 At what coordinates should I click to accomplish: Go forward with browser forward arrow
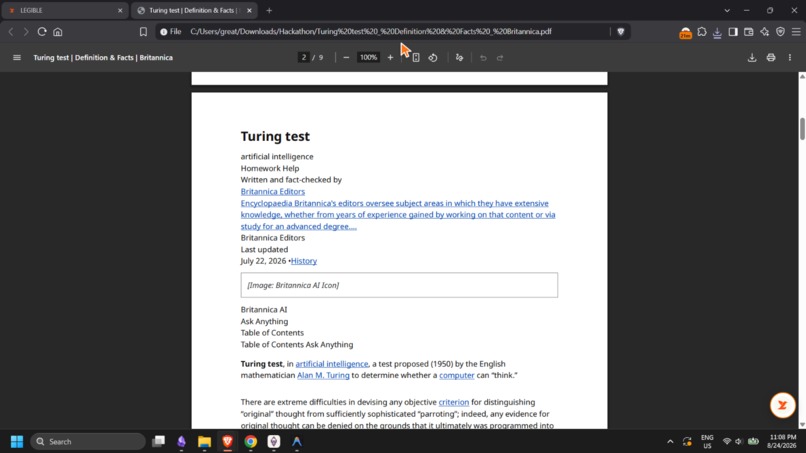click(26, 32)
